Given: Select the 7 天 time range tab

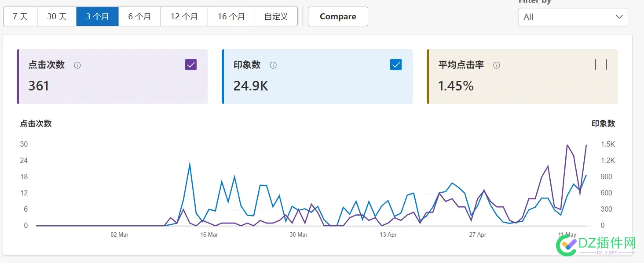Looking at the screenshot, I should tap(20, 16).
